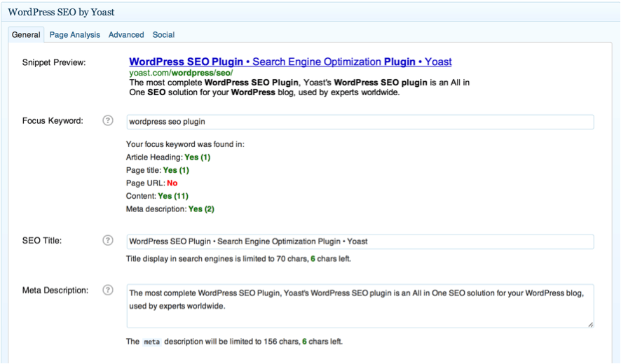Viewport: 621px width, 364px height.
Task: Click the red Page URL "No" result
Action: (172, 183)
